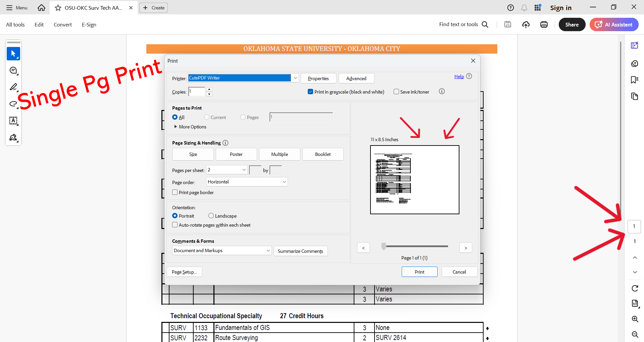
Task: Open the Fill and Sign tool
Action: click(x=13, y=137)
